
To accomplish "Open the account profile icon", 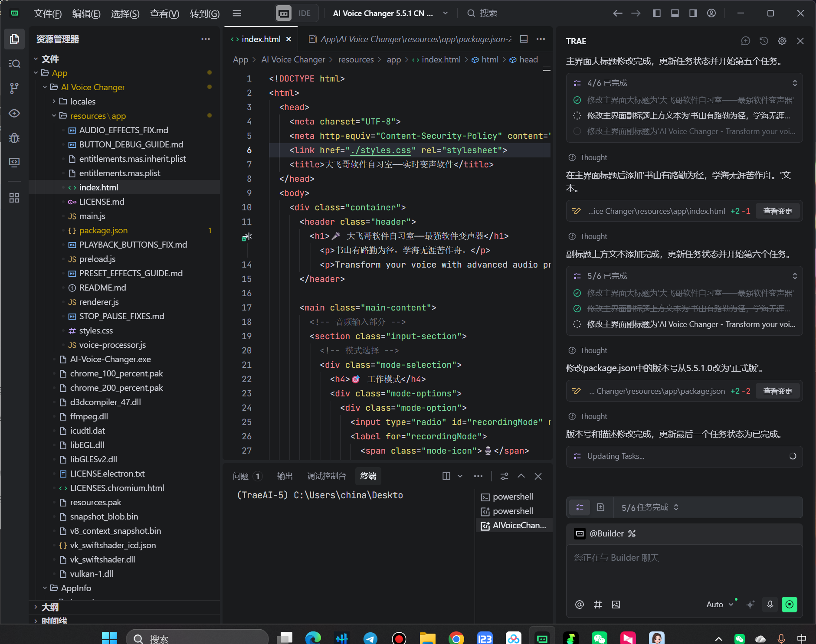I will 711,13.
